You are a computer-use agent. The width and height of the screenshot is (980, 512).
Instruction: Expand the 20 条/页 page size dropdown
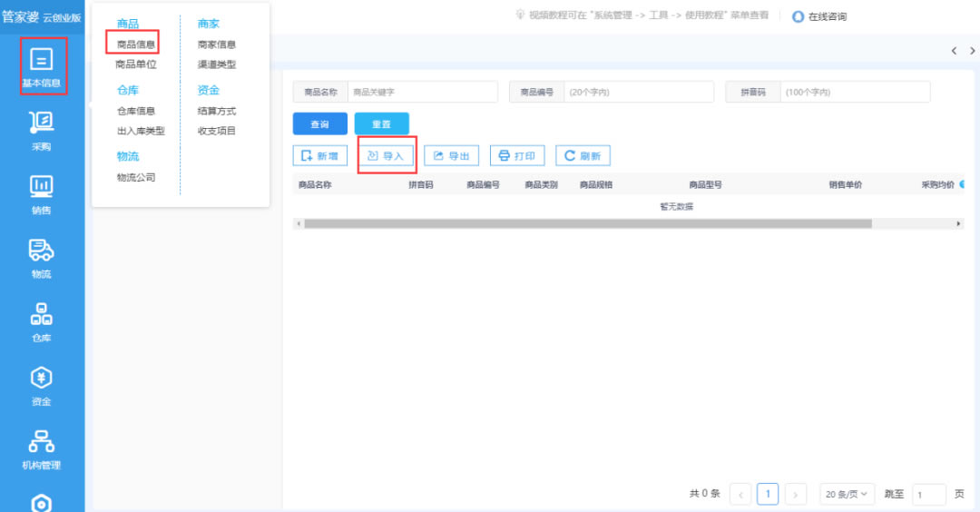[x=847, y=494]
